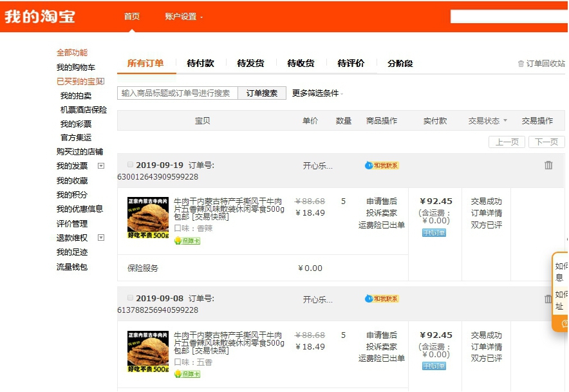Select 首页 in the top navigation
The width and height of the screenshot is (569, 392).
coord(131,16)
